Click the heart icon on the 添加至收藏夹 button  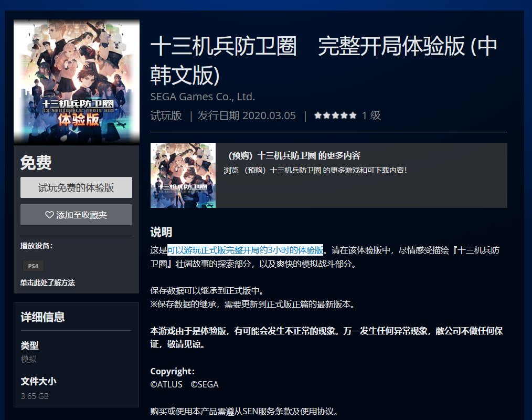tap(49, 215)
